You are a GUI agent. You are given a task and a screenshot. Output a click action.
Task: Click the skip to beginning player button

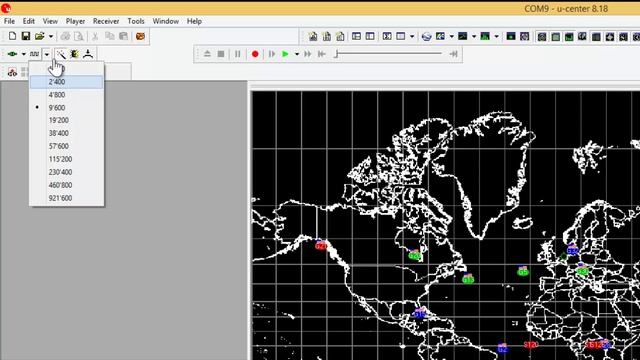pyautogui.click(x=322, y=54)
